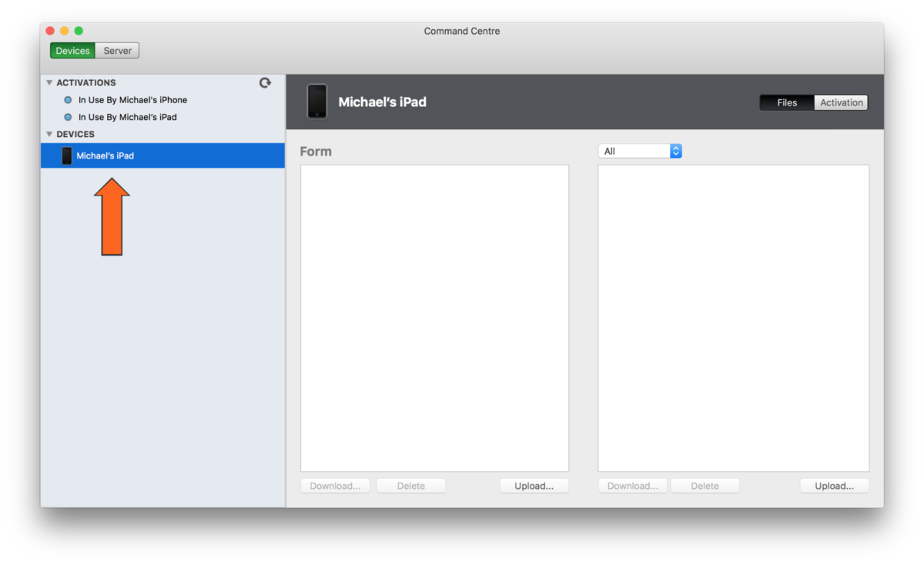The height and width of the screenshot is (565, 924).
Task: Click the Michael's iPad title in the header
Action: tap(383, 102)
